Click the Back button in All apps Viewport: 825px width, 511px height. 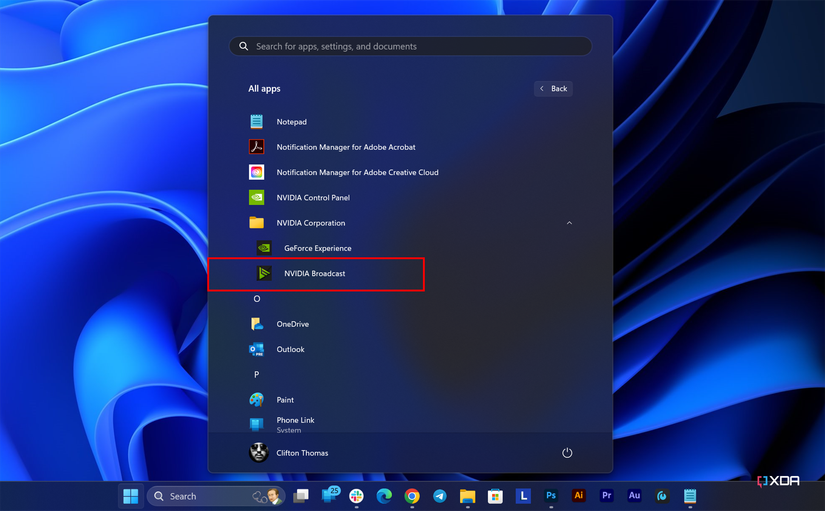coord(553,89)
